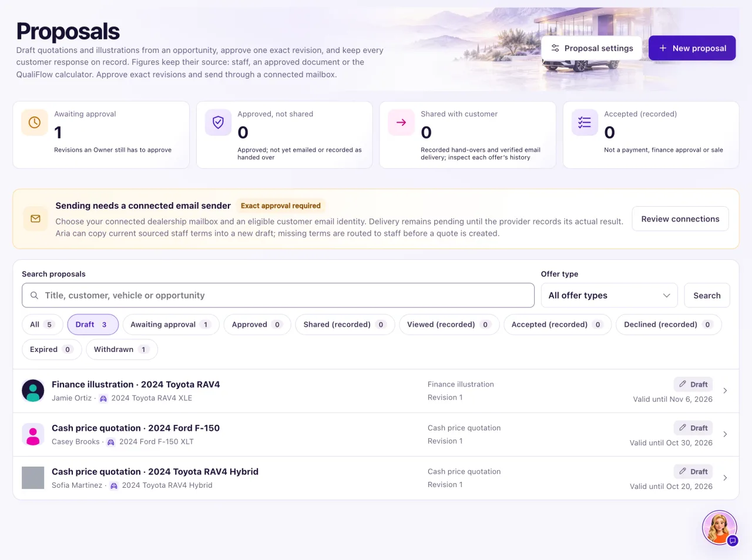This screenshot has height=560, width=752.
Task: Filter by Viewed (recorded) status
Action: point(449,324)
